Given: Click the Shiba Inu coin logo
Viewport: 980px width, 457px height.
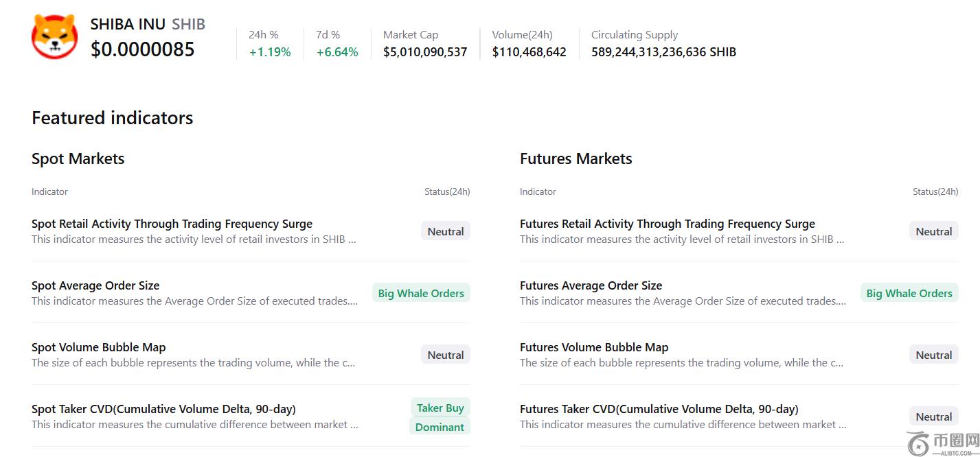Looking at the screenshot, I should (x=54, y=37).
